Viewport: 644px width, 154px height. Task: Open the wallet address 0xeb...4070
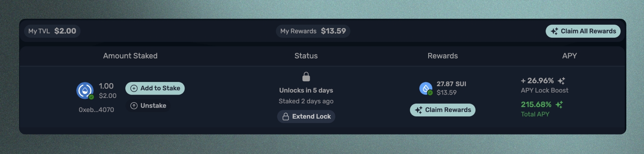(x=96, y=110)
